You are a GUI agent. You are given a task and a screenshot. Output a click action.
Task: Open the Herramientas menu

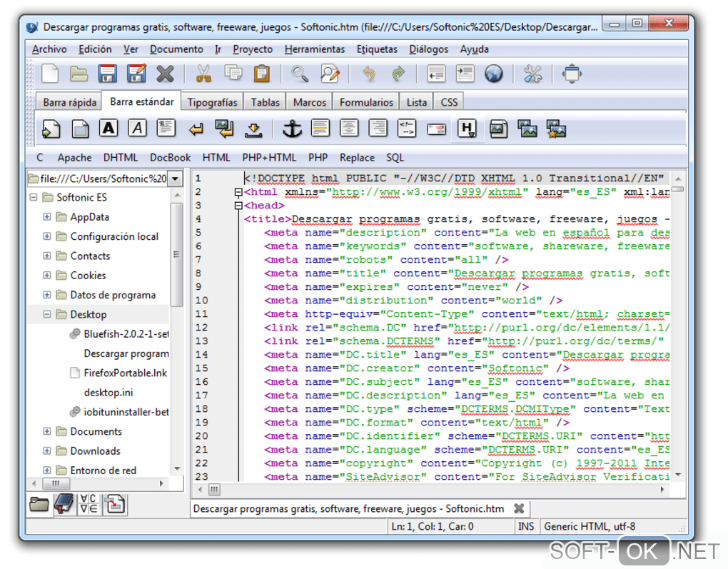point(314,49)
